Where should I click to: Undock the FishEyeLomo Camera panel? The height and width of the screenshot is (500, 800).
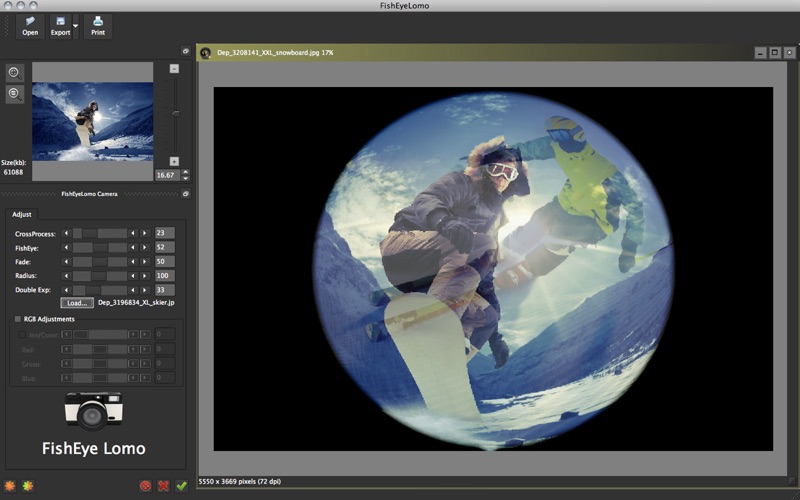pyautogui.click(x=186, y=194)
